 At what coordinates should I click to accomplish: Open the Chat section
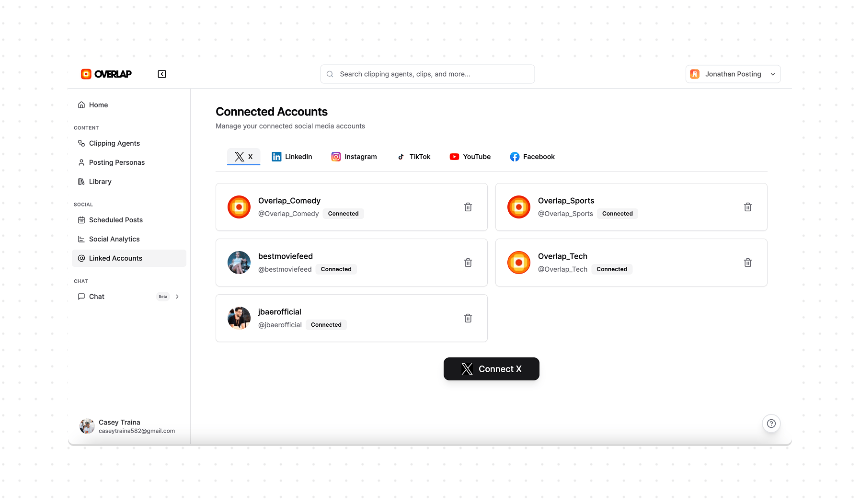[129, 297]
